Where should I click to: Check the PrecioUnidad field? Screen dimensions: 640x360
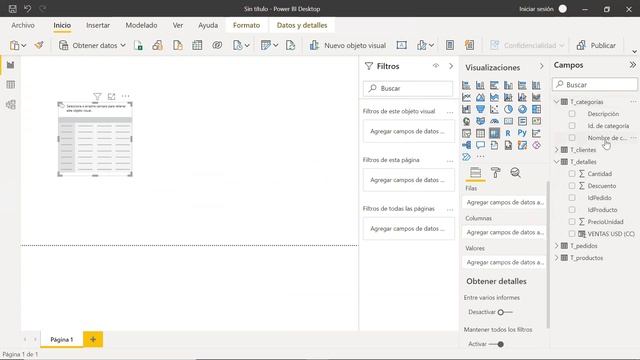pos(572,222)
